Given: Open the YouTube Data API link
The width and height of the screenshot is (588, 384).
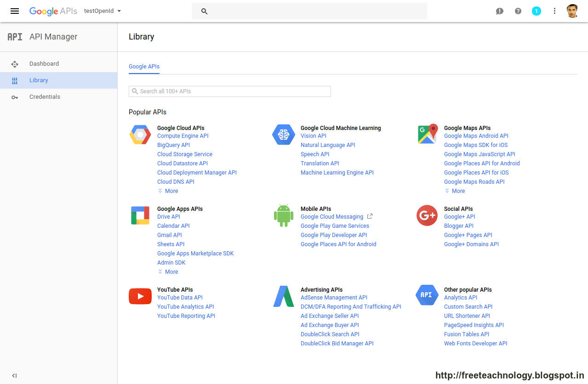Looking at the screenshot, I should 180,298.
